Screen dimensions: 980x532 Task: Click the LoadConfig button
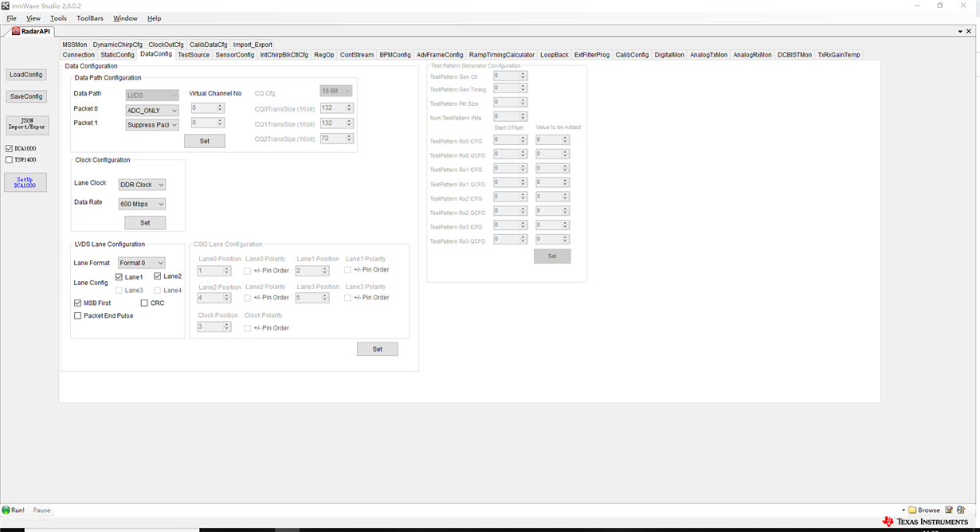(x=26, y=75)
